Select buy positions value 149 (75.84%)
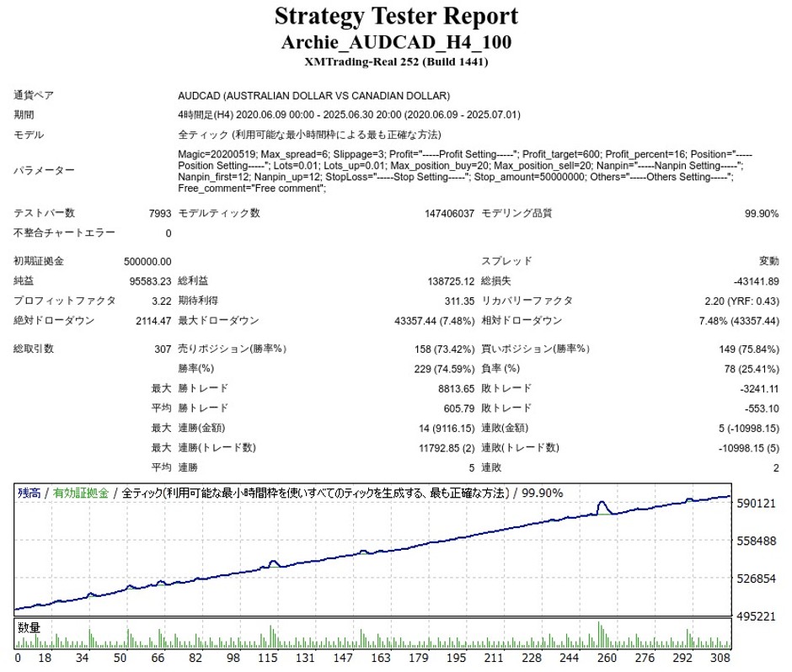The height and width of the screenshot is (672, 792). pyautogui.click(x=749, y=349)
